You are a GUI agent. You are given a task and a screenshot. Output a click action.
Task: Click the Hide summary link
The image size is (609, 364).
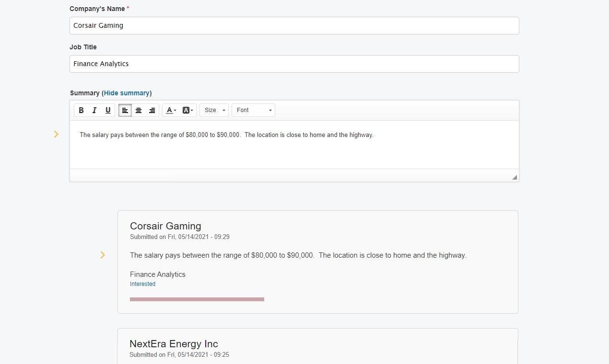(127, 93)
